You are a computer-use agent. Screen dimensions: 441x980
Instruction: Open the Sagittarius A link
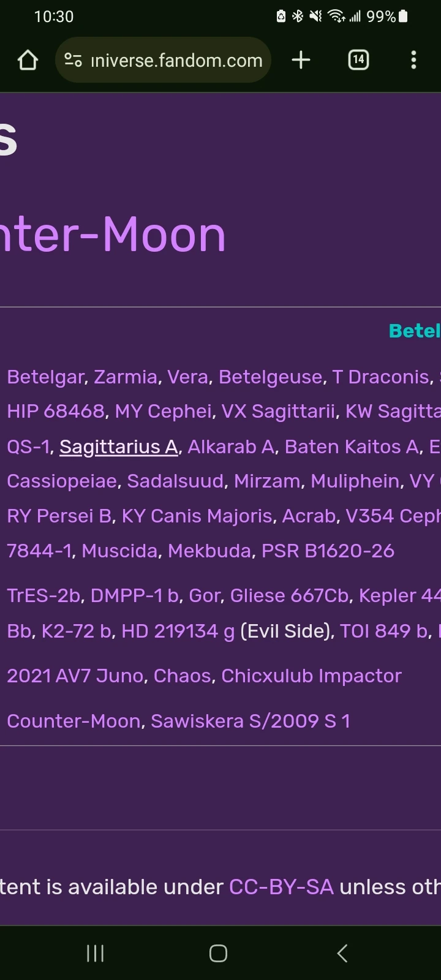click(119, 447)
